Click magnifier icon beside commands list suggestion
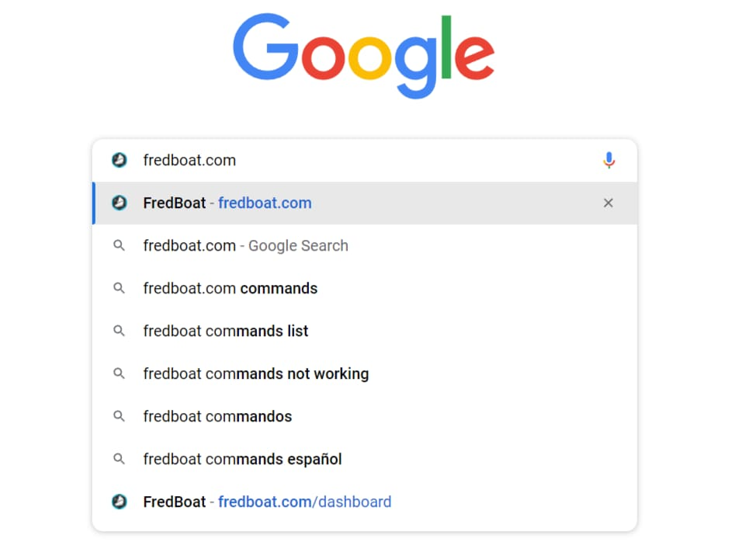 tap(119, 331)
